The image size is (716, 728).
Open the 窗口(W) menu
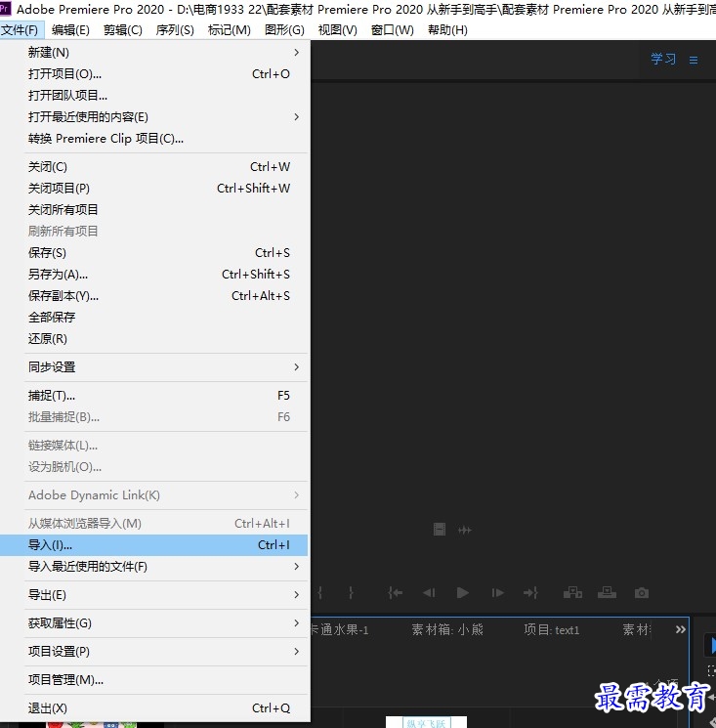coord(393,30)
